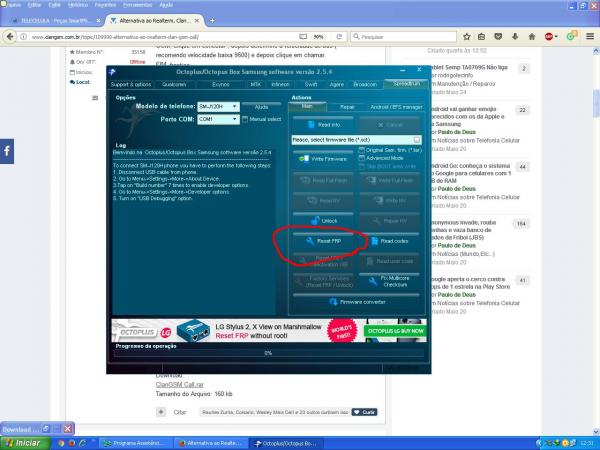
Task: Switch to the Broadcom tab
Action: (x=365, y=84)
